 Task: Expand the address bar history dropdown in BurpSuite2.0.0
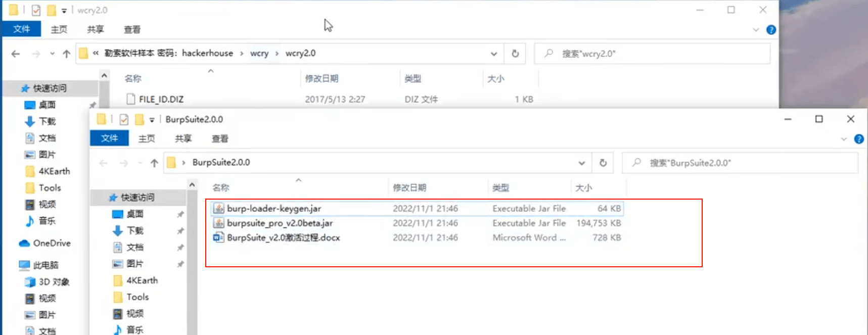click(x=581, y=163)
